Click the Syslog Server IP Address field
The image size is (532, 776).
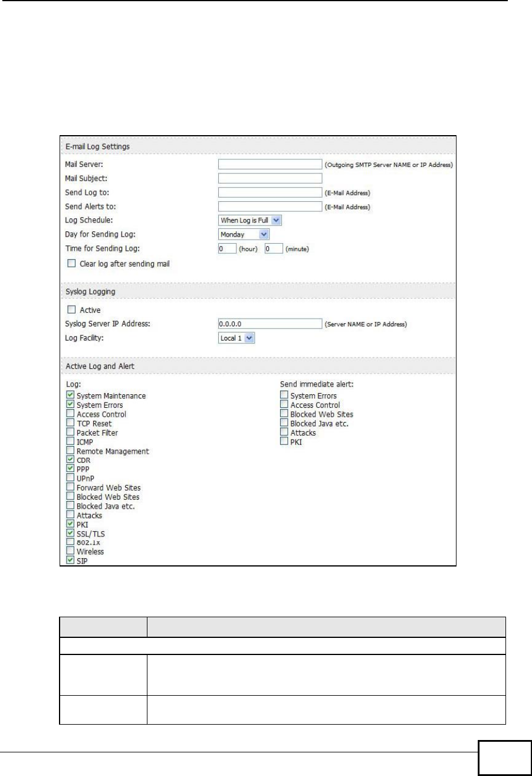point(270,323)
